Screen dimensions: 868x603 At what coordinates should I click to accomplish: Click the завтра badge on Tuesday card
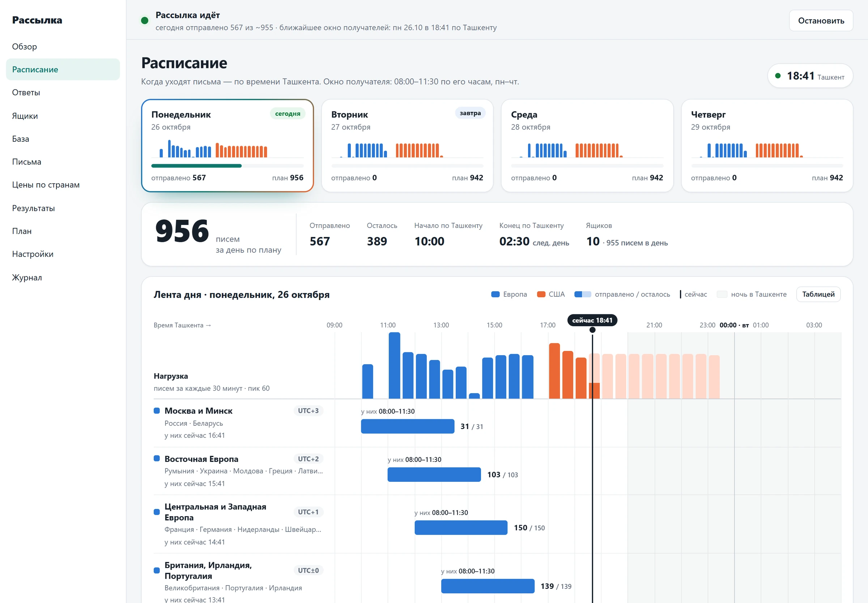470,113
